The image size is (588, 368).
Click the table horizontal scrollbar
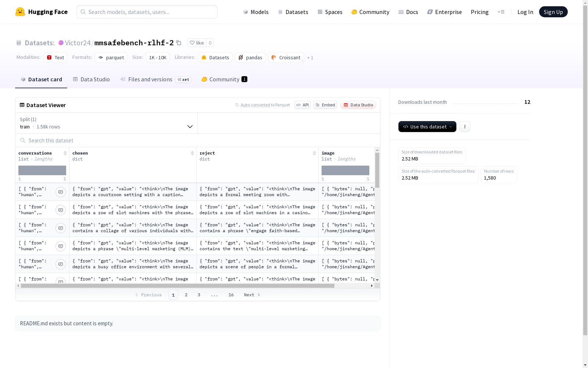(178, 286)
